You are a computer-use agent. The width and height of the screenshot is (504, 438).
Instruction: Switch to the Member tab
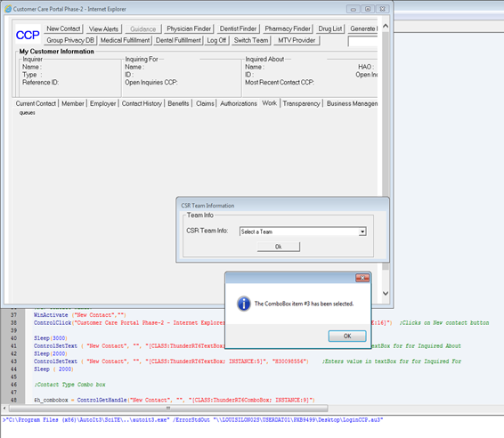[x=73, y=103]
